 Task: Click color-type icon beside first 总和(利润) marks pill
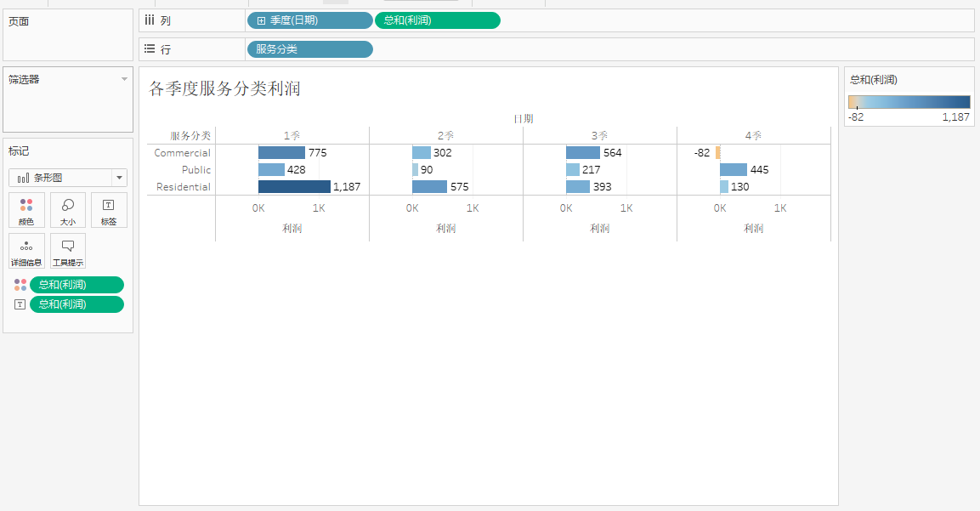[x=20, y=285]
